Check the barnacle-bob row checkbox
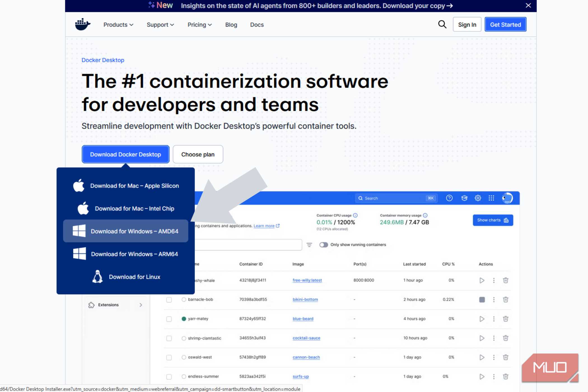This screenshot has height=392, width=588. (169, 300)
